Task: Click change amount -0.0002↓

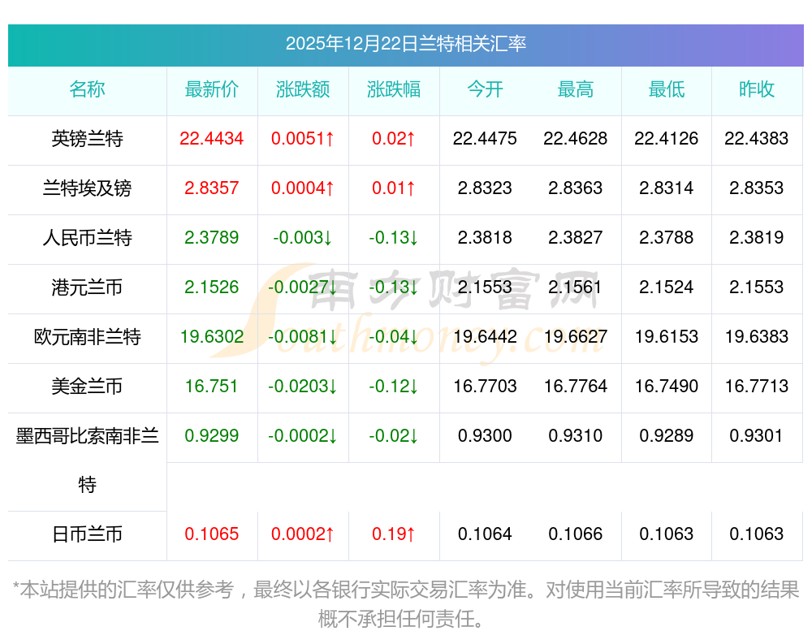Action: 303,436
